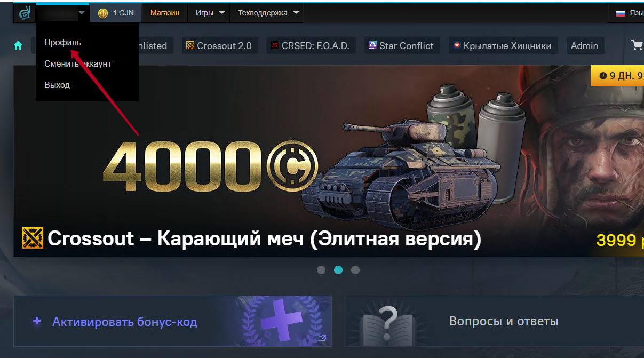
Task: Choose Выход from the account menu
Action: click(57, 85)
